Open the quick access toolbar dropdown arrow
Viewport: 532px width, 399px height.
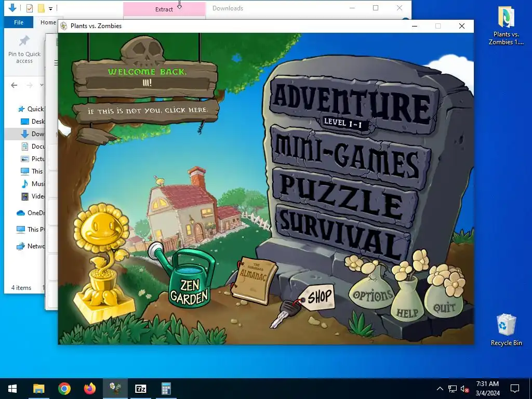click(50, 8)
